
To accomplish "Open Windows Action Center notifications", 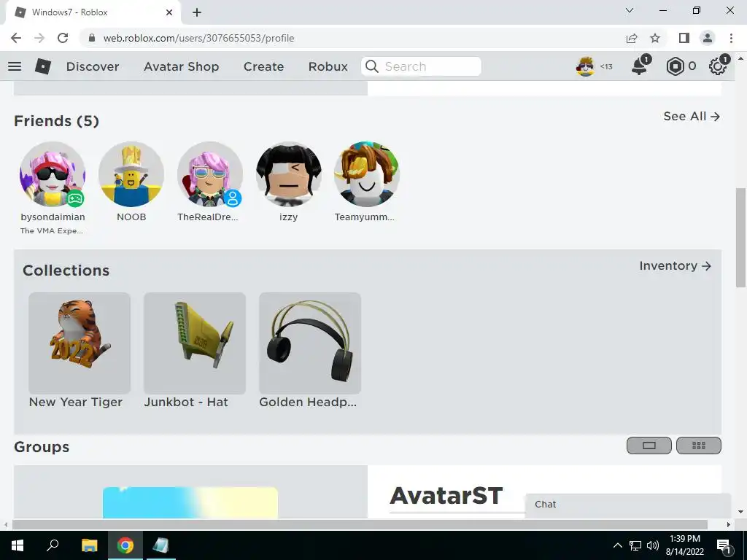I will pyautogui.click(x=724, y=545).
